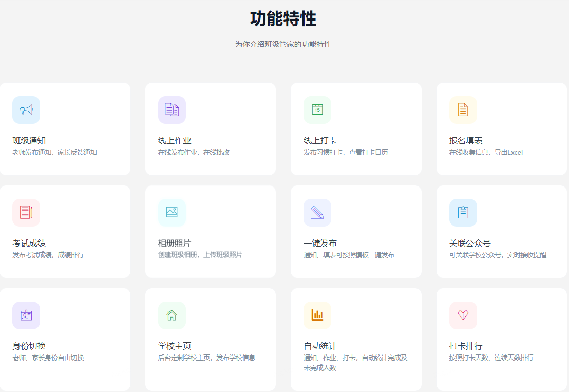Viewport: 569px width, 392px height.
Task: Open the pink exam paper icon for 考试成绩
Action: click(26, 213)
